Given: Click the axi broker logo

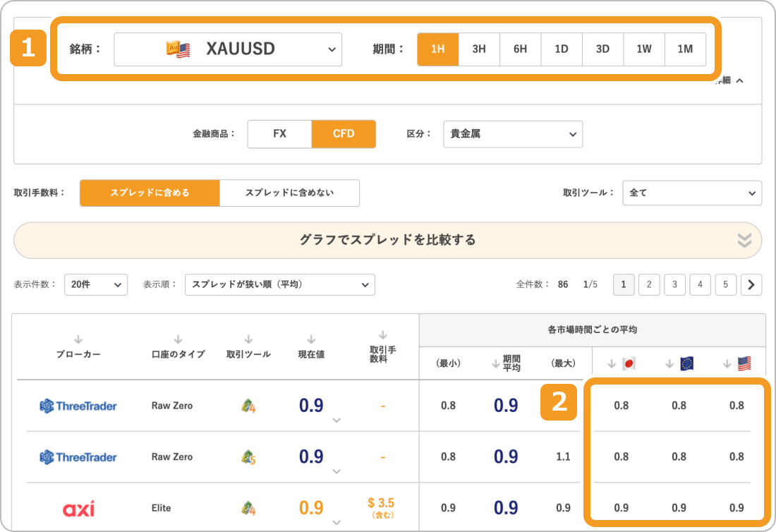Looking at the screenshot, I should point(78,508).
